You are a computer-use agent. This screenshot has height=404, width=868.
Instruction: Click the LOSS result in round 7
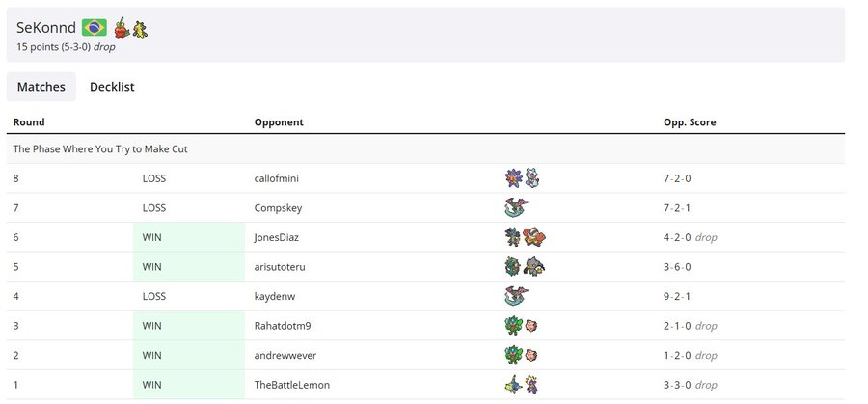(x=154, y=208)
